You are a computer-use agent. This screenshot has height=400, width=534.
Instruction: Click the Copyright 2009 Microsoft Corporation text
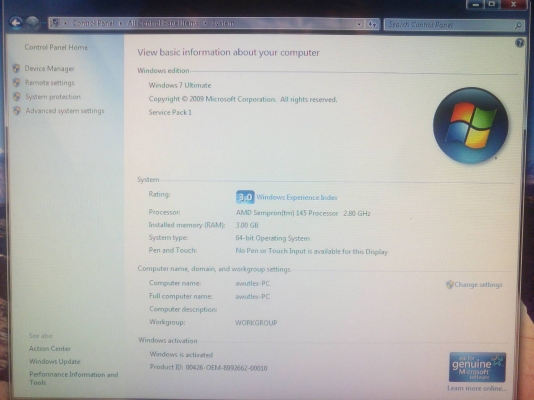coord(243,99)
